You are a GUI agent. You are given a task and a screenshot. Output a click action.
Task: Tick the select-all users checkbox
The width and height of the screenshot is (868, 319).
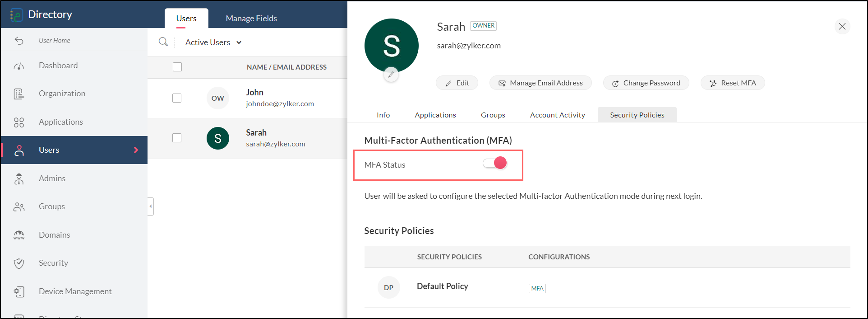pos(177,67)
